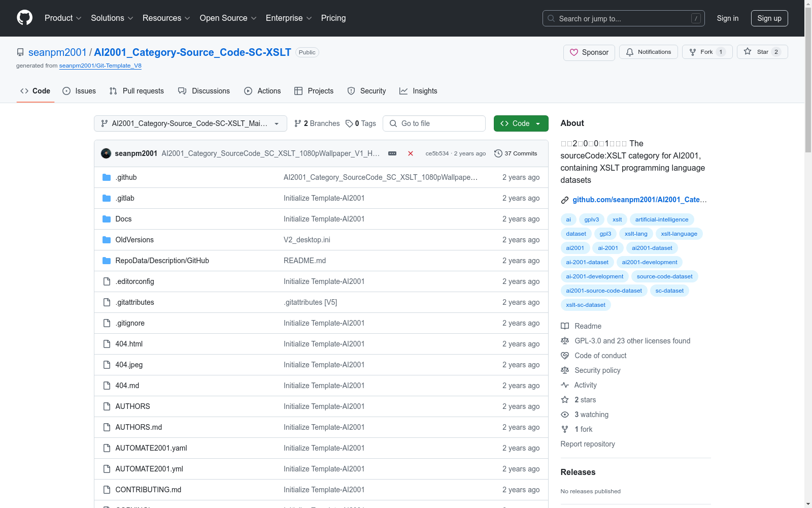Click the scale icon beside GPL-3.0 license
Image resolution: width=812 pixels, height=508 pixels.
[565, 341]
